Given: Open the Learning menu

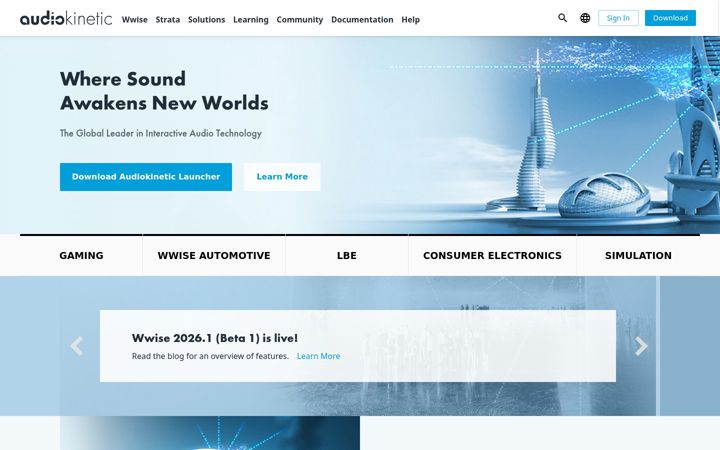Looking at the screenshot, I should [251, 20].
